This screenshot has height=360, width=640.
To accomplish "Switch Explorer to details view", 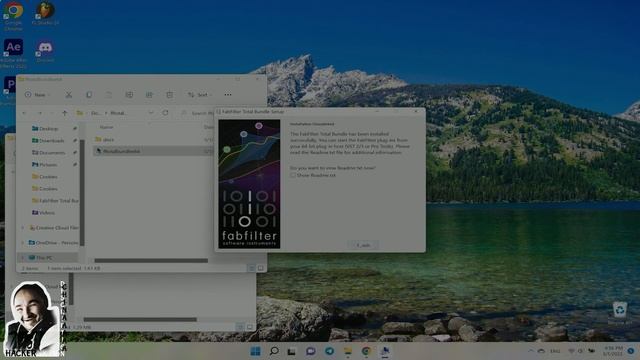I will (251, 268).
